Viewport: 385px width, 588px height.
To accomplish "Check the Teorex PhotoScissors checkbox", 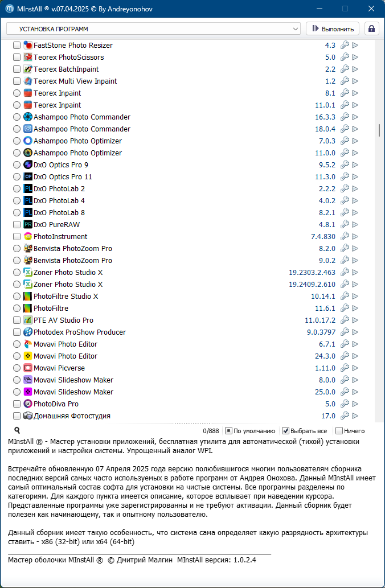I will tap(17, 57).
